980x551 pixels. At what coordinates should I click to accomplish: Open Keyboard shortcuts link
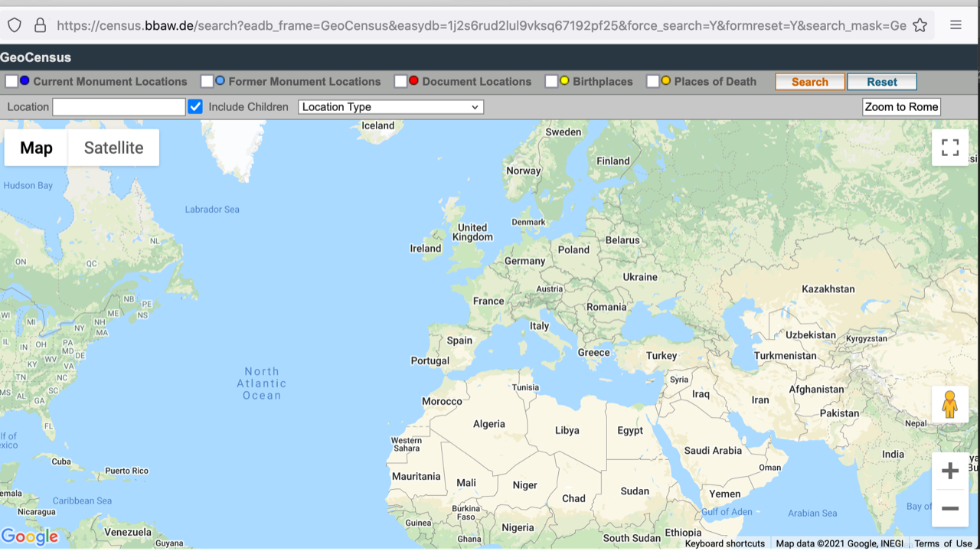click(x=724, y=544)
